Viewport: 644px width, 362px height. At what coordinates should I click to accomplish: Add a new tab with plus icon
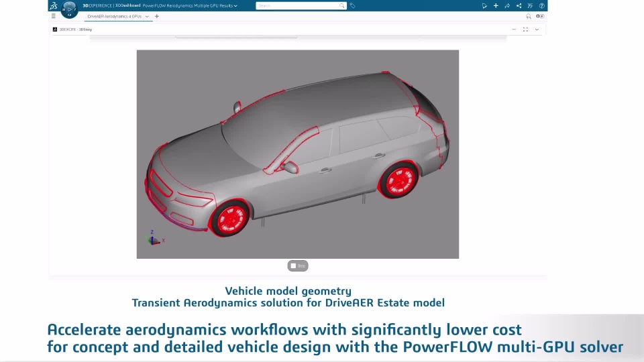tap(157, 16)
